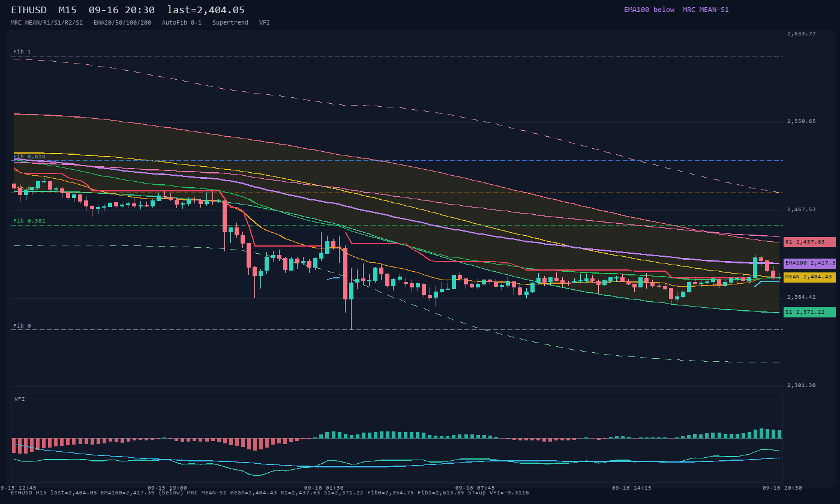The width and height of the screenshot is (840, 504).
Task: Click the 09-16 14:15 time axis label
Action: click(x=632, y=488)
